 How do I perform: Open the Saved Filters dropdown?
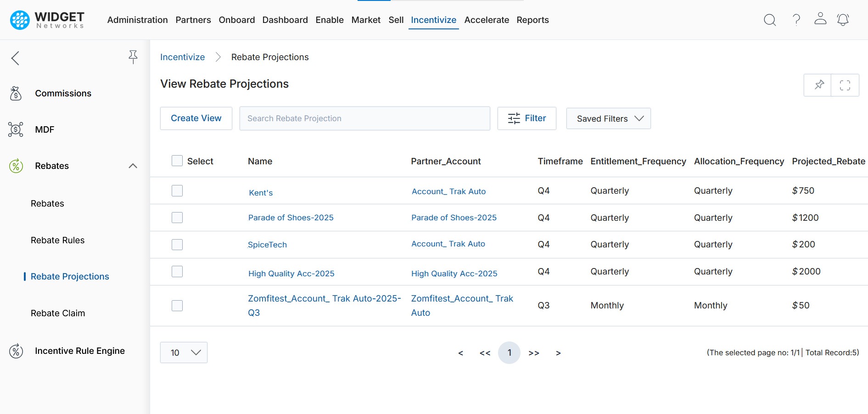click(608, 118)
